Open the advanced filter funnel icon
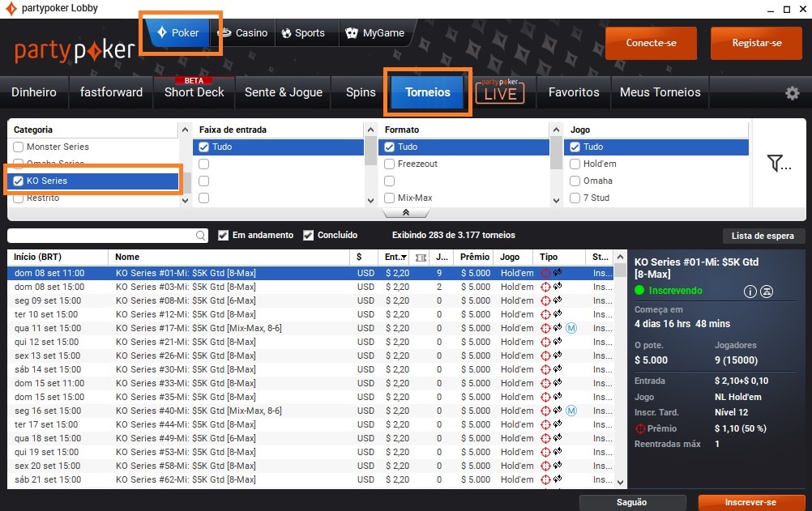The height and width of the screenshot is (511, 812). point(779,164)
